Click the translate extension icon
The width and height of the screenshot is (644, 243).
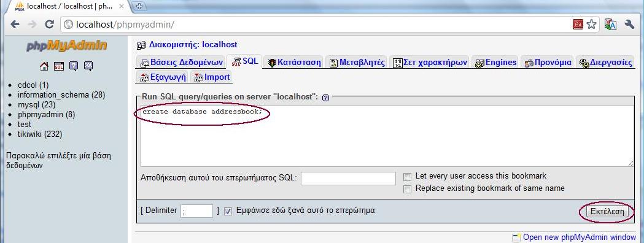[610, 24]
